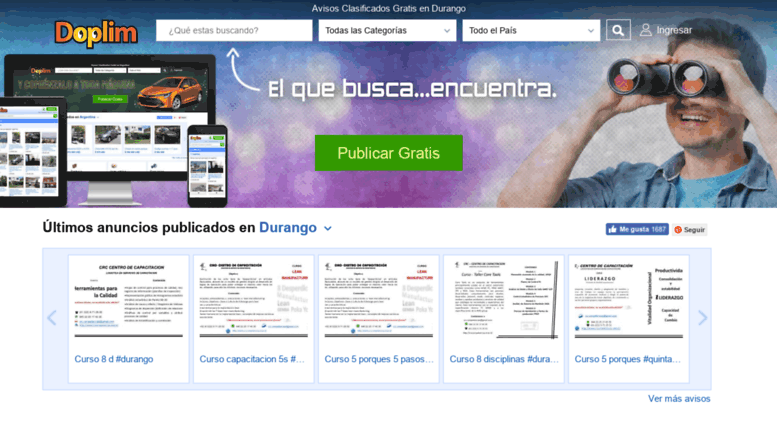Click the green Publicar Gratis button

(388, 153)
